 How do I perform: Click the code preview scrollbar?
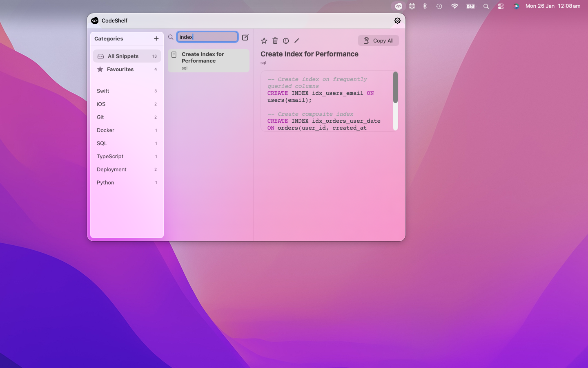point(395,87)
